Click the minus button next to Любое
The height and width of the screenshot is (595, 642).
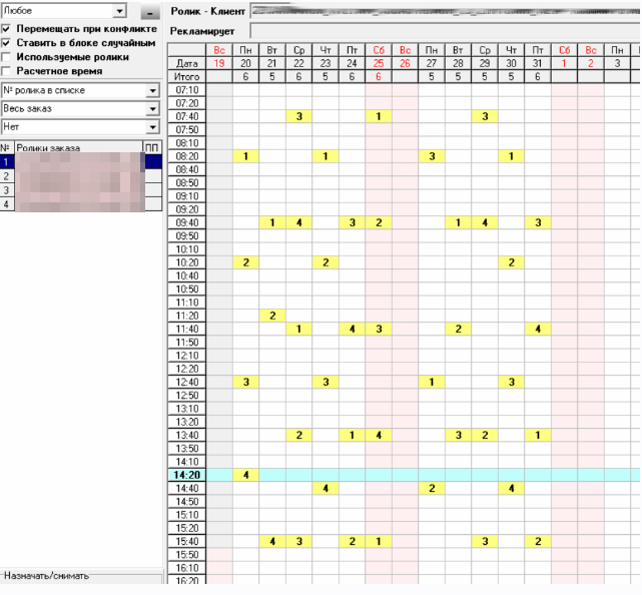pyautogui.click(x=150, y=12)
